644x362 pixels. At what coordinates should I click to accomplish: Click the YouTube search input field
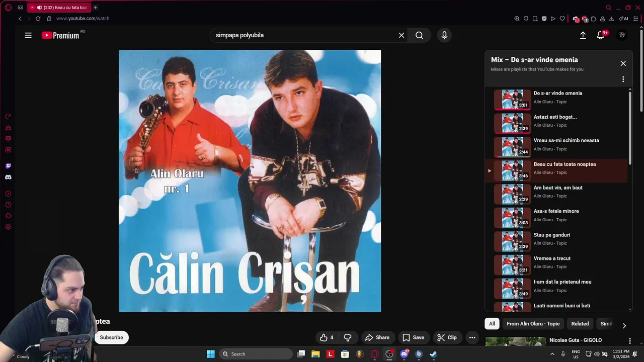coord(304,35)
